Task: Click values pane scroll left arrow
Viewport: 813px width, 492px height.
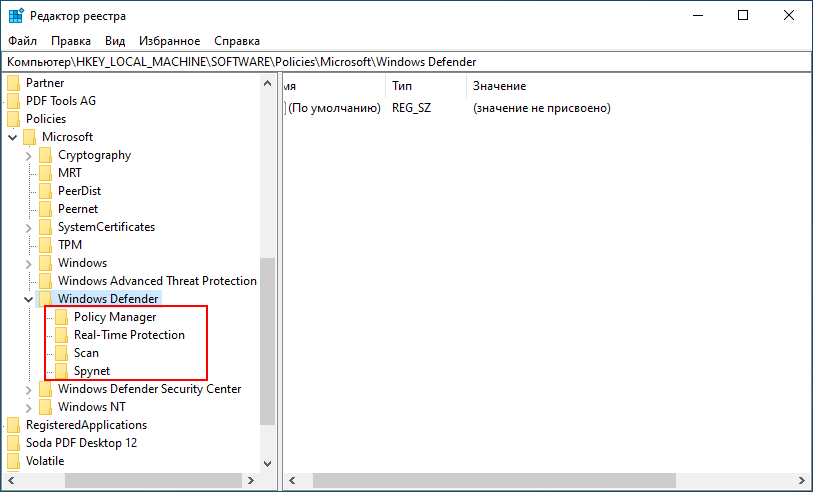Action: click(x=292, y=481)
